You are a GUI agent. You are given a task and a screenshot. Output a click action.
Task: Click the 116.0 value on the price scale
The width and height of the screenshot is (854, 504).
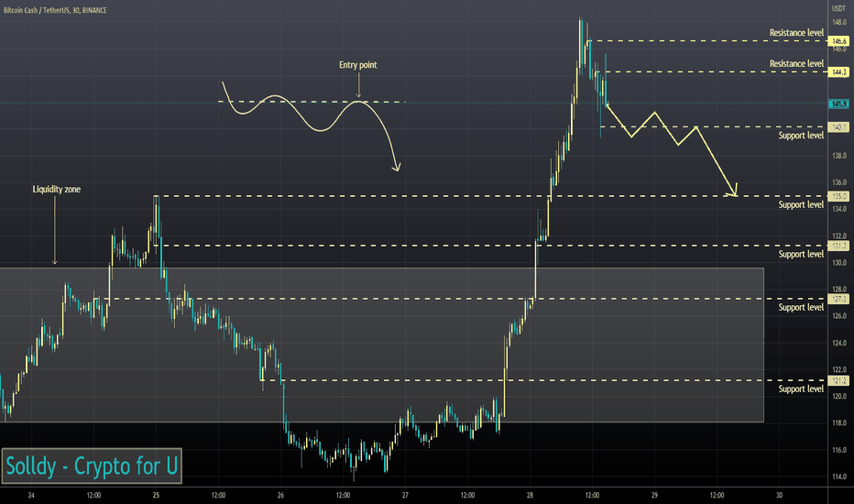pos(839,450)
